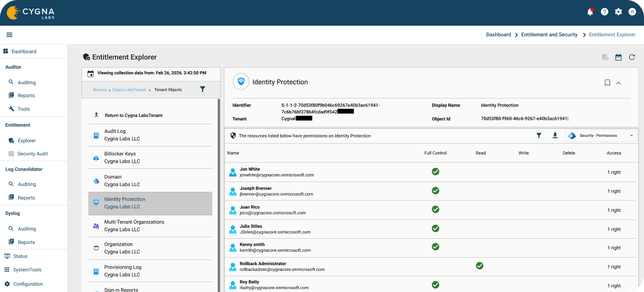Image resolution: width=644 pixels, height=292 pixels.
Task: Bookmark the Identity Protection object
Action: [607, 82]
